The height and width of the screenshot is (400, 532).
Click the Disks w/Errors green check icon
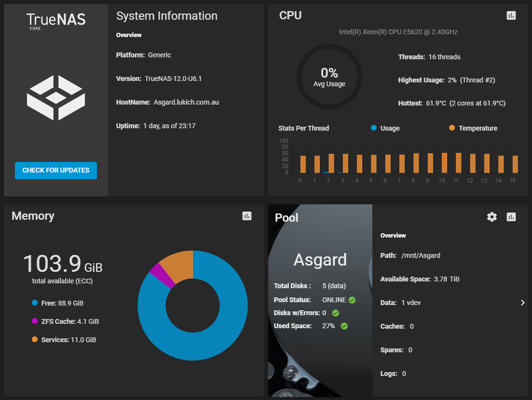pos(336,313)
